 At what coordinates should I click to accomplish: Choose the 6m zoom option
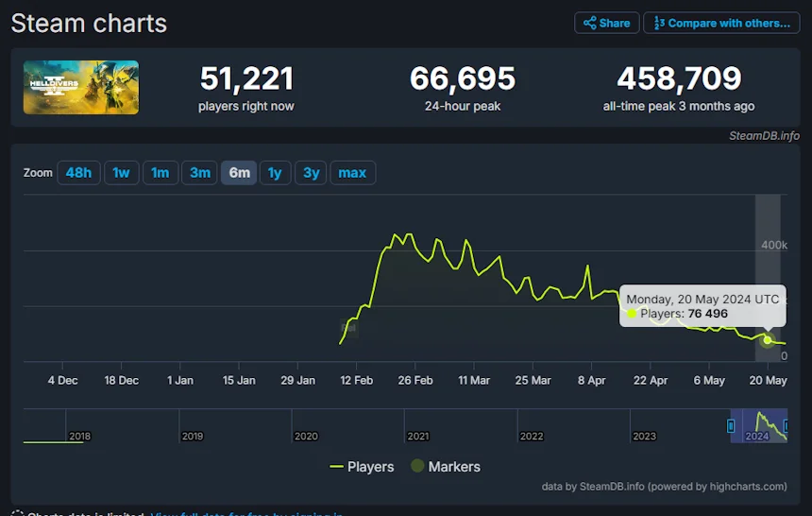pos(239,173)
